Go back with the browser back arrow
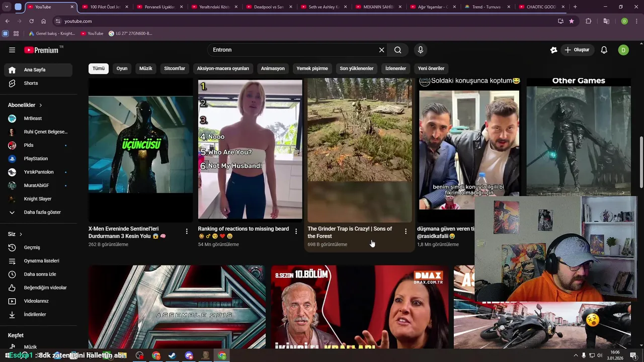Screen dimensions: 644x362 (7, 21)
